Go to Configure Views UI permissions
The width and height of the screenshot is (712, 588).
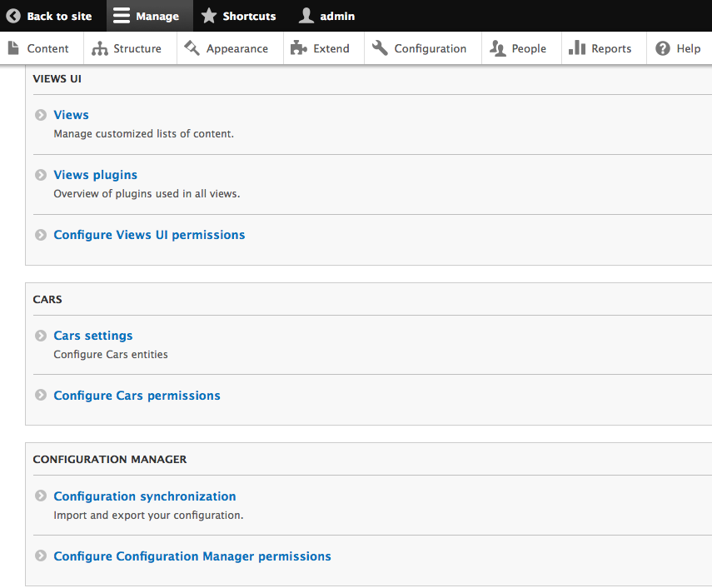point(149,235)
